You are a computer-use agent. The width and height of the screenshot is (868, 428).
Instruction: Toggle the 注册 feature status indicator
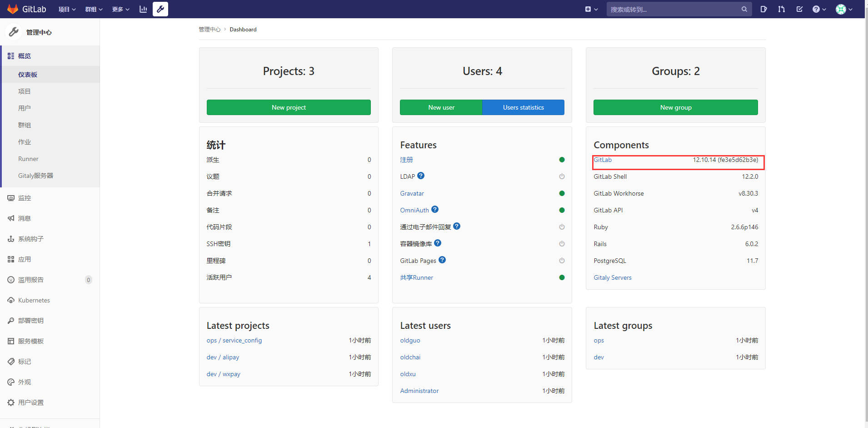pos(562,160)
